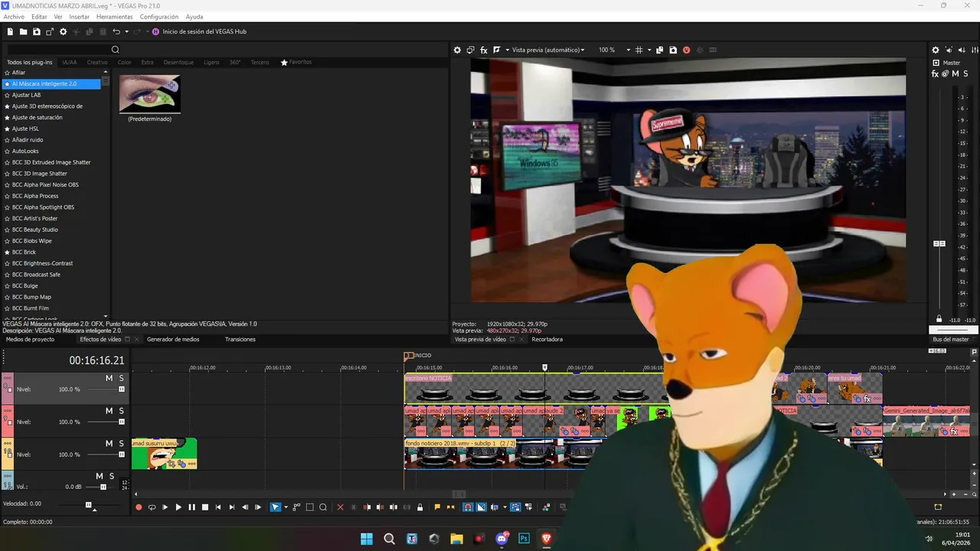Image resolution: width=980 pixels, height=551 pixels.
Task: Insert a marker with yellow marker icon
Action: click(437, 507)
